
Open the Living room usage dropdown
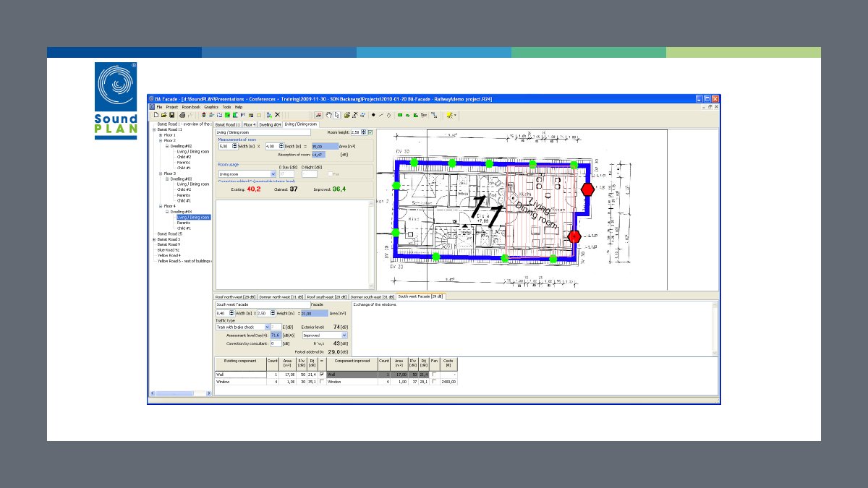tap(273, 174)
